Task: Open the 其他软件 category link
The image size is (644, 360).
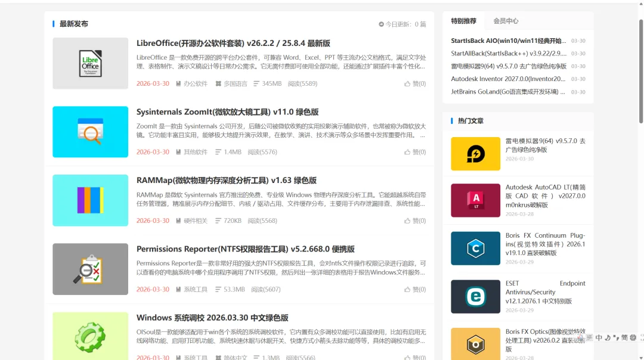Action: 196,152
